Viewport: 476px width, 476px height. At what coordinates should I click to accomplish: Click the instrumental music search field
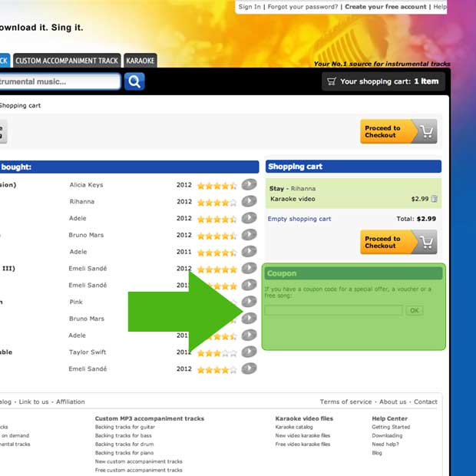point(59,81)
